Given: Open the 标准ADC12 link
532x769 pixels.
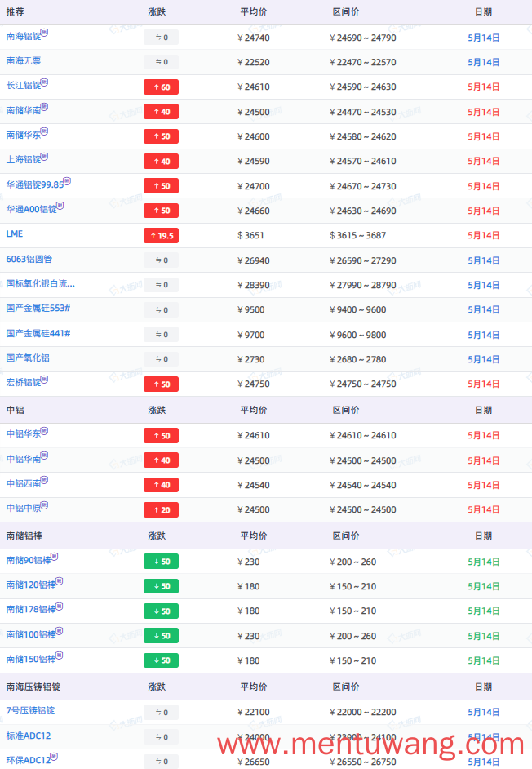Looking at the screenshot, I should coord(29,736).
